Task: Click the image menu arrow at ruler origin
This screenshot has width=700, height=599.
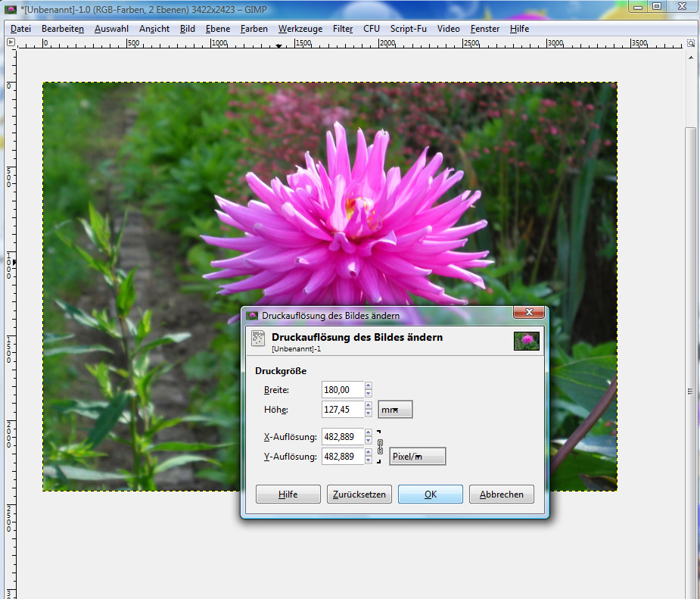Action: 11,42
